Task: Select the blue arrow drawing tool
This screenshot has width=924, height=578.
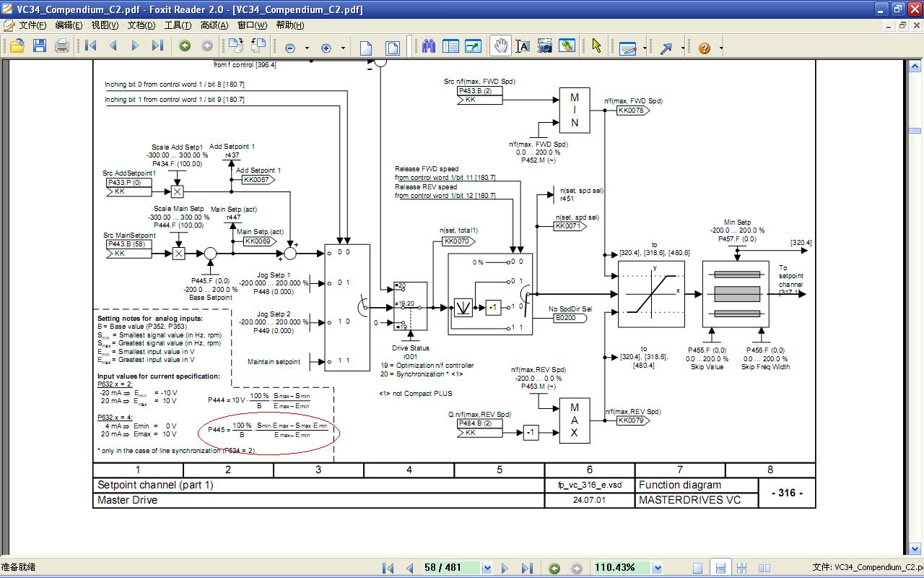Action: (666, 48)
